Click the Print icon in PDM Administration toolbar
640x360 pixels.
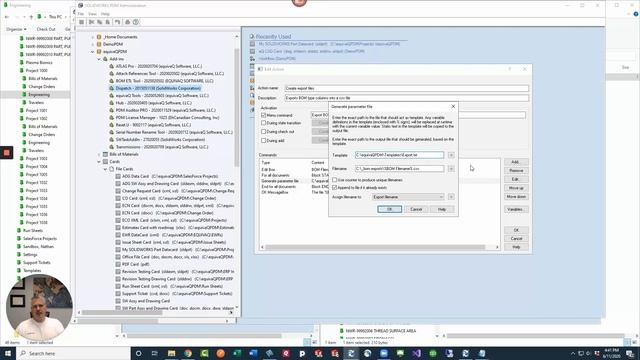coord(127,22)
